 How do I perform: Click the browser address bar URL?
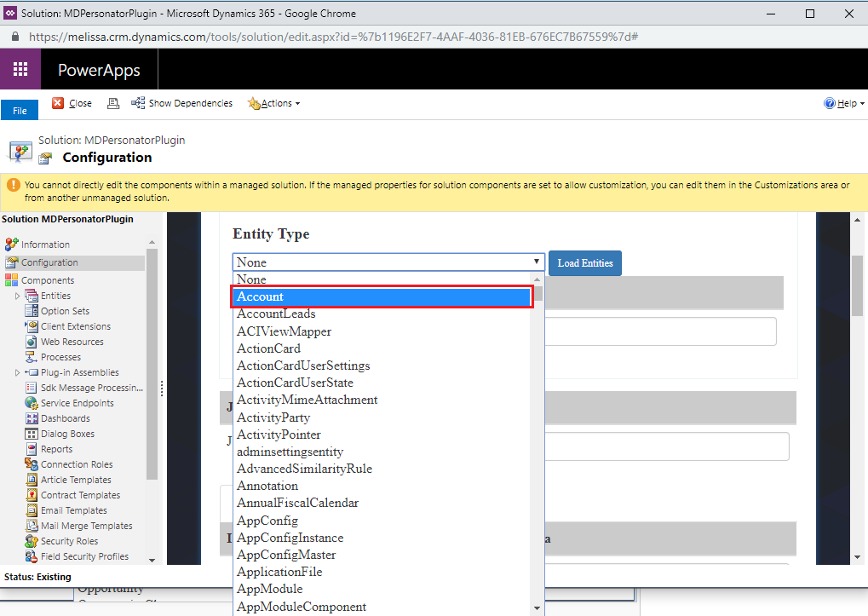pos(333,37)
